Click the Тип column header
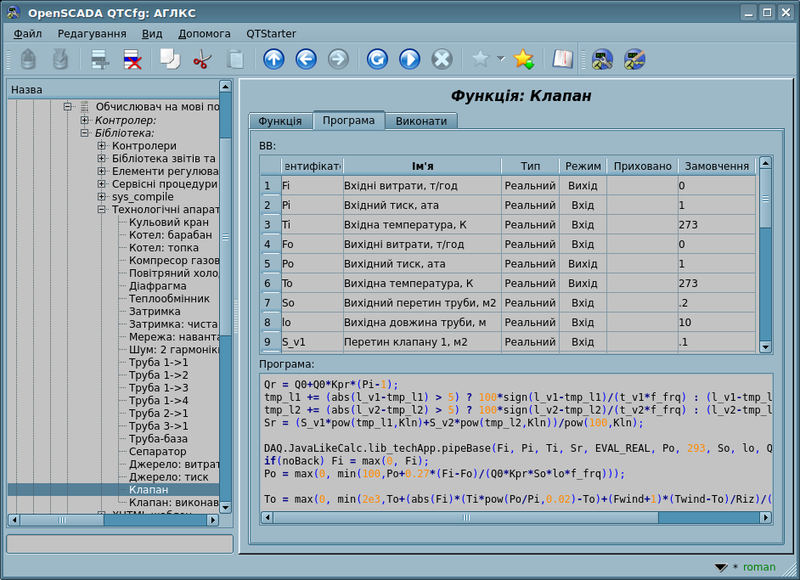Image resolution: width=800 pixels, height=580 pixels. 531,166
